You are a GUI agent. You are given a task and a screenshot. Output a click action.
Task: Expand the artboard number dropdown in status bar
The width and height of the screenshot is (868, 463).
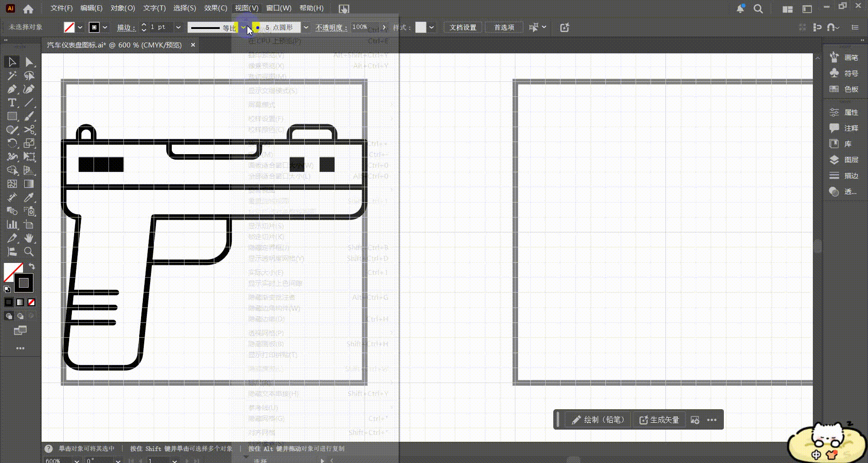click(x=175, y=461)
